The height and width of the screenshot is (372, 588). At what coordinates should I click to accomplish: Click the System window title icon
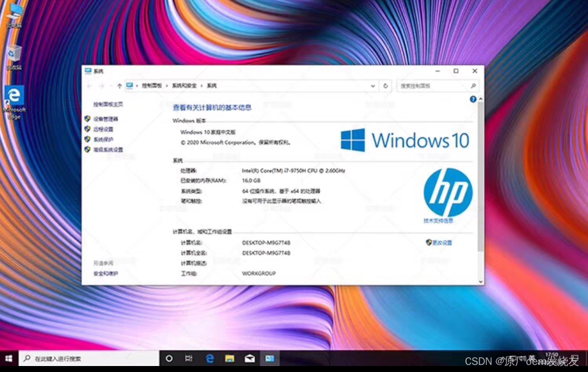point(88,71)
